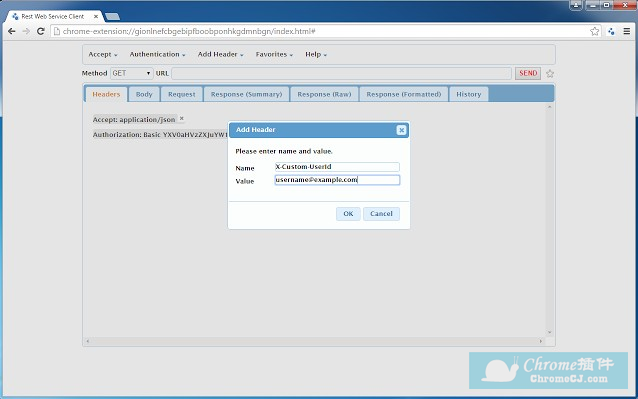The height and width of the screenshot is (399, 638).
Task: Confirm the header with OK button
Action: click(x=348, y=214)
